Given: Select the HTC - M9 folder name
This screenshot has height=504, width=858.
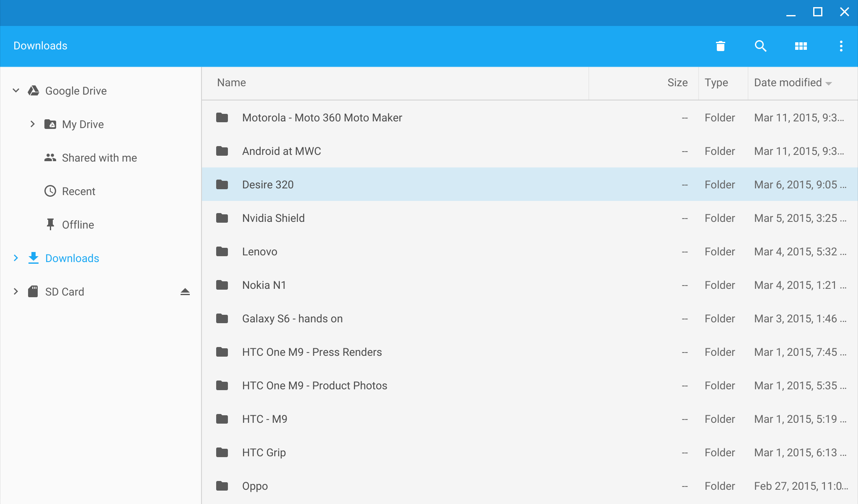Looking at the screenshot, I should (x=265, y=419).
